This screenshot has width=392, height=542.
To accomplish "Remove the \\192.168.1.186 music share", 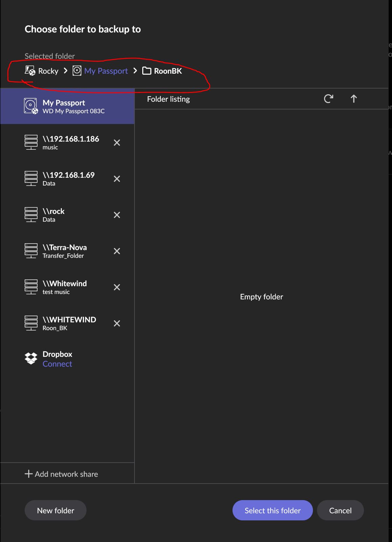I will point(117,143).
